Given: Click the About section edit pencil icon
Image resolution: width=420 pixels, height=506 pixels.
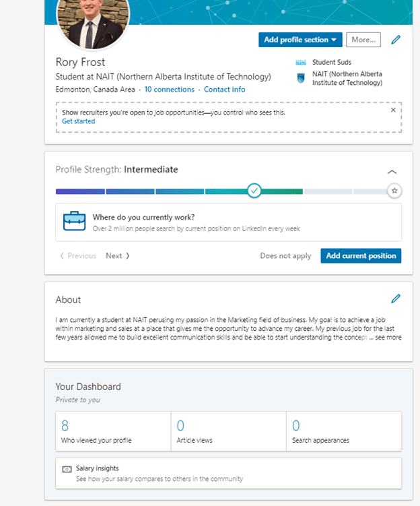Looking at the screenshot, I should tap(396, 298).
